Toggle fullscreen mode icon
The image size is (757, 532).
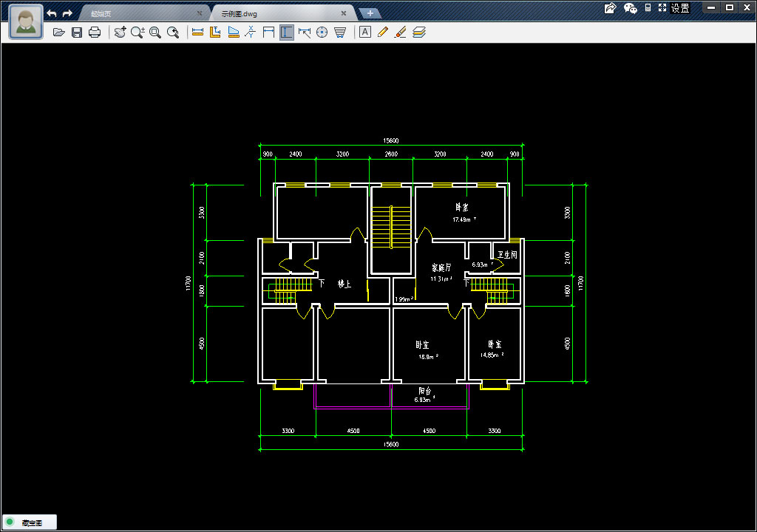(662, 7)
